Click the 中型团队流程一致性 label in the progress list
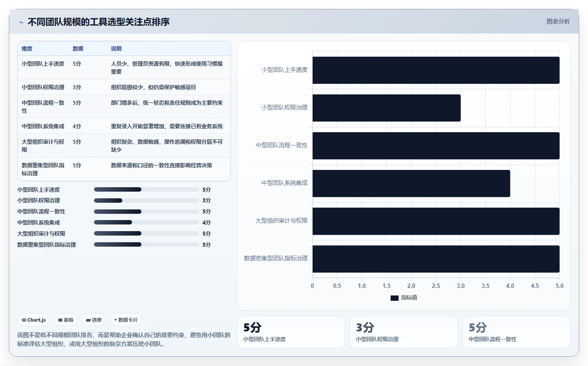This screenshot has height=366, width=588. point(41,212)
